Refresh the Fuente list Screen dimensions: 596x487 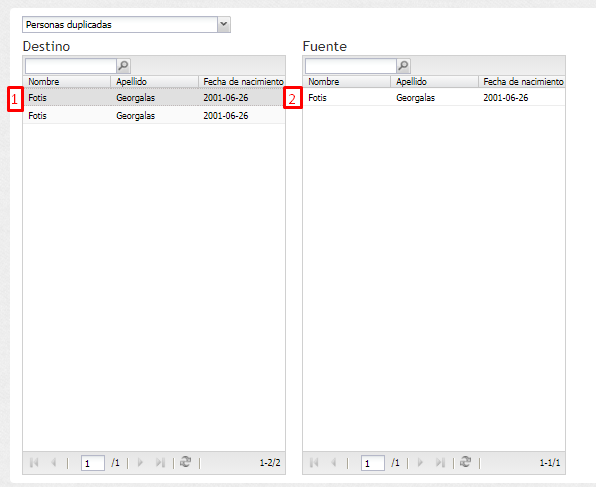click(x=466, y=462)
